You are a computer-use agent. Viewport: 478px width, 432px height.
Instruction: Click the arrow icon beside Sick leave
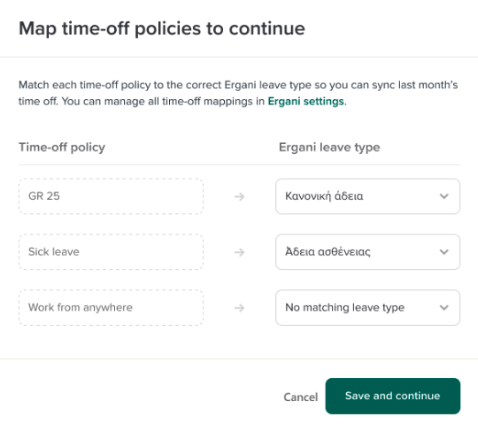(x=239, y=252)
